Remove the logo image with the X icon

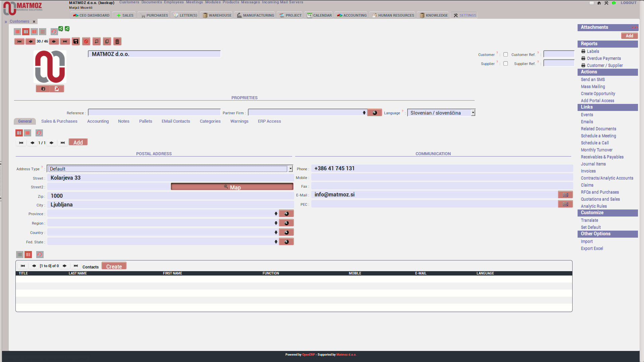(57, 89)
